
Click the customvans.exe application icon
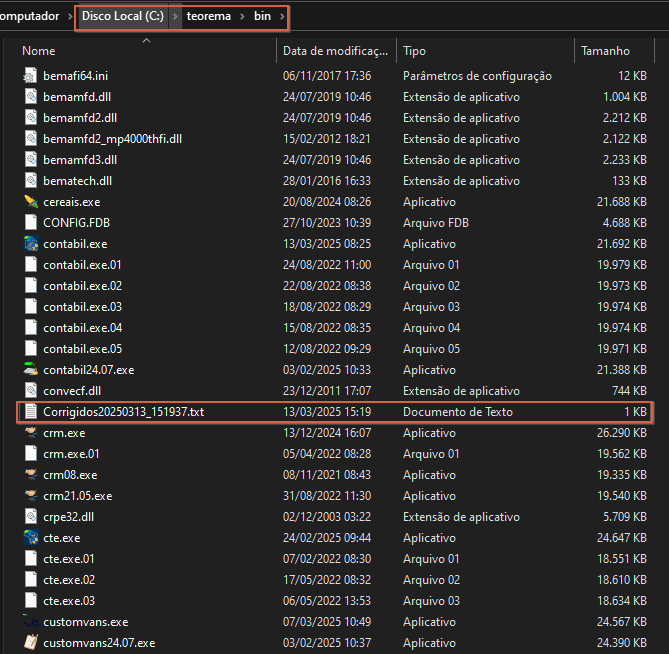click(30, 622)
